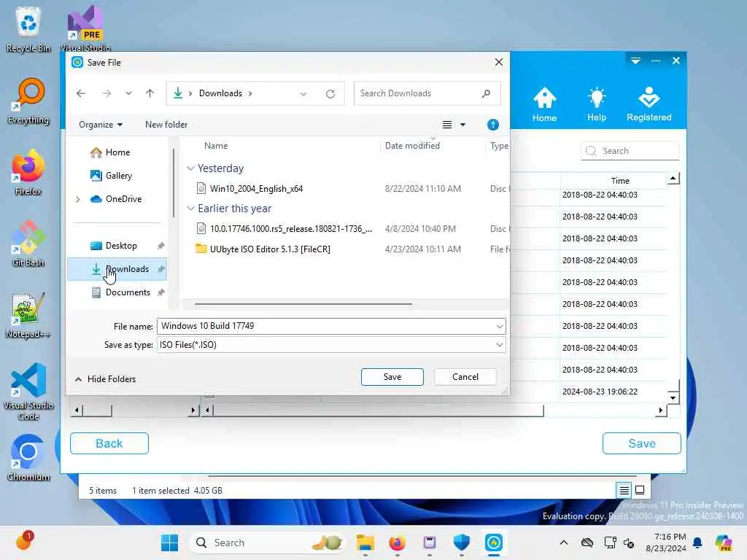Switch File Explorer to details view
Viewport: 747px width, 560px height.
click(624, 490)
